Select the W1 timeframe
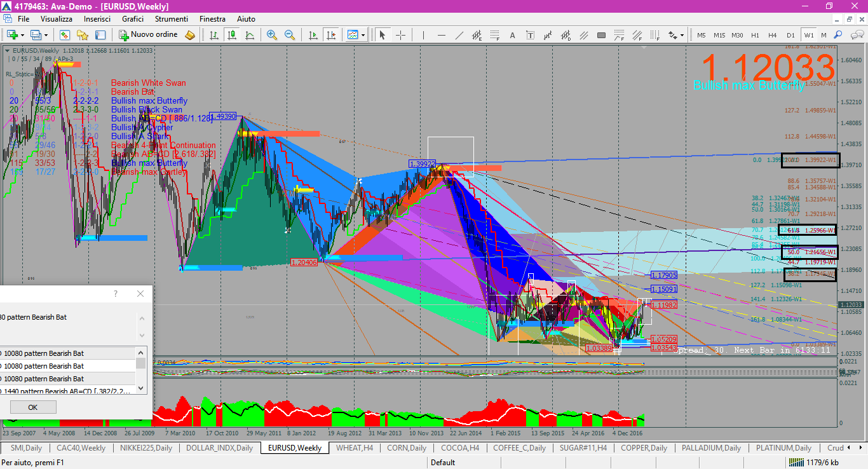The height and width of the screenshot is (469, 868). 808,35
